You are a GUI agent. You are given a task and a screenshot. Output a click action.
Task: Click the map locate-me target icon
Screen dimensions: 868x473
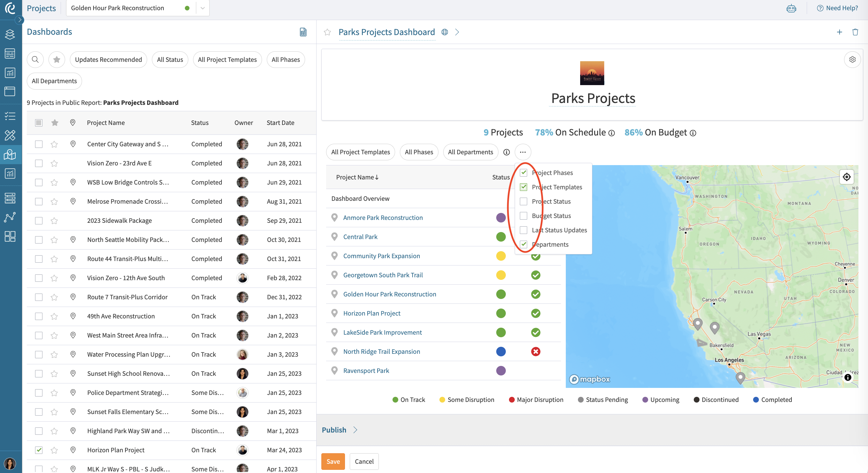coord(846,177)
